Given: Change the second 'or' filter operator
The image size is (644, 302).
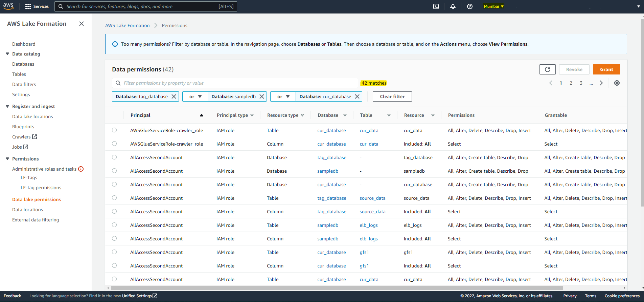Looking at the screenshot, I should point(283,96).
